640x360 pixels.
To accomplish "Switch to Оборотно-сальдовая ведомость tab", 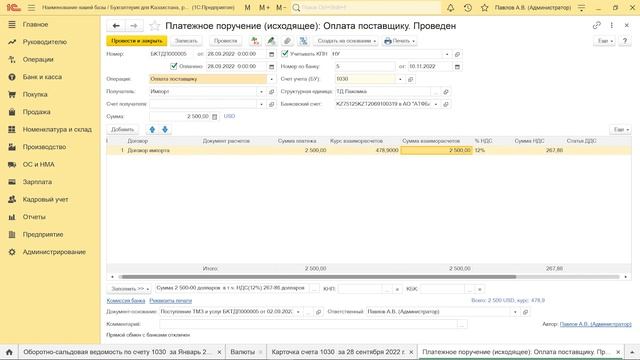I will (x=118, y=352).
